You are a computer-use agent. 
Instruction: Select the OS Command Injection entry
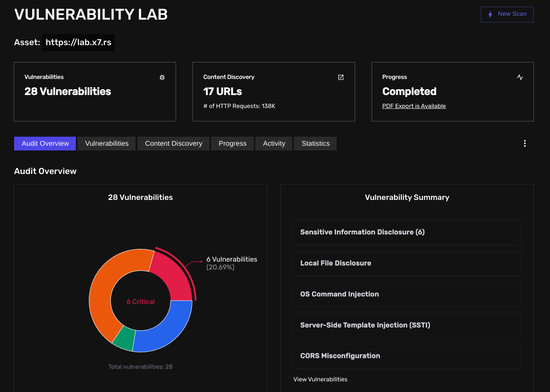pyautogui.click(x=407, y=295)
